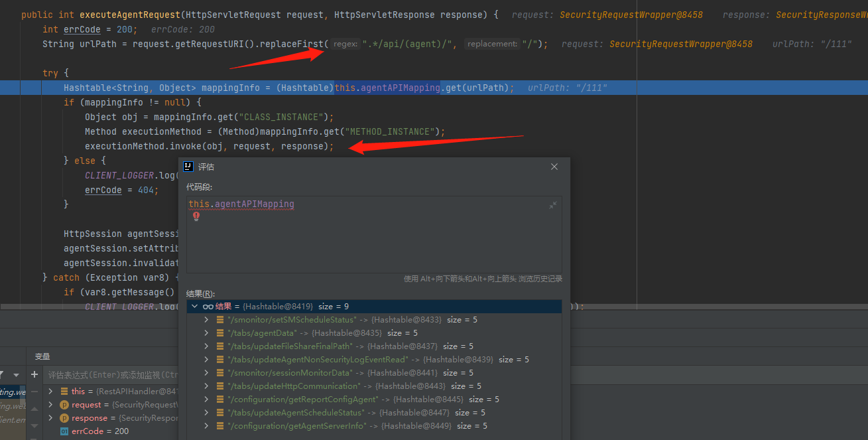Screen dimensions: 868x440
Task: Expand the "/tabs/updateHttpCommunication" entry
Action: click(x=206, y=386)
